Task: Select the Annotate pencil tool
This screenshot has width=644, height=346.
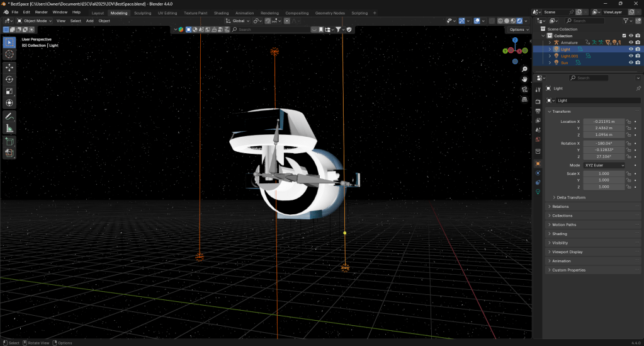Action: [x=9, y=117]
